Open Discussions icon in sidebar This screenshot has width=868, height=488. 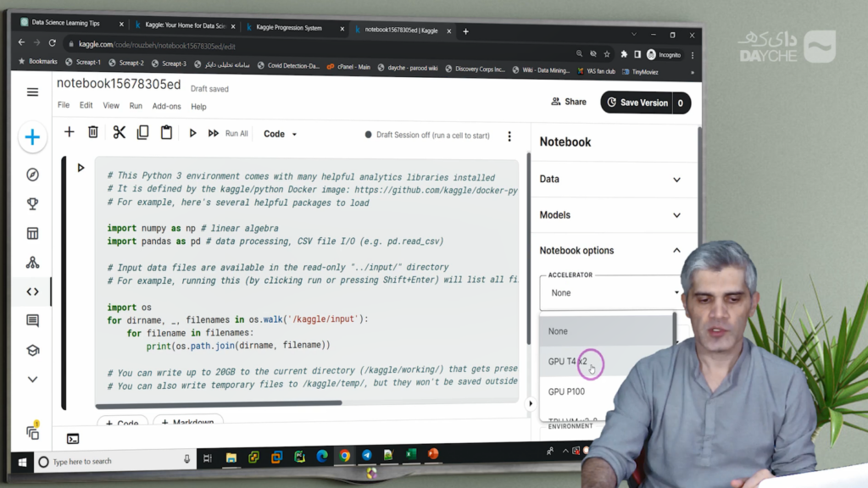pos(33,321)
